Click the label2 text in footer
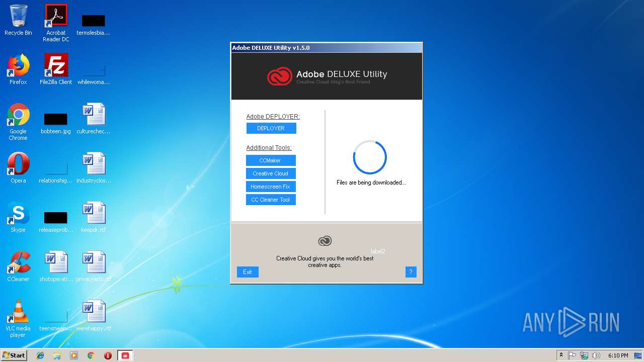This screenshot has height=362, width=644. click(x=378, y=251)
